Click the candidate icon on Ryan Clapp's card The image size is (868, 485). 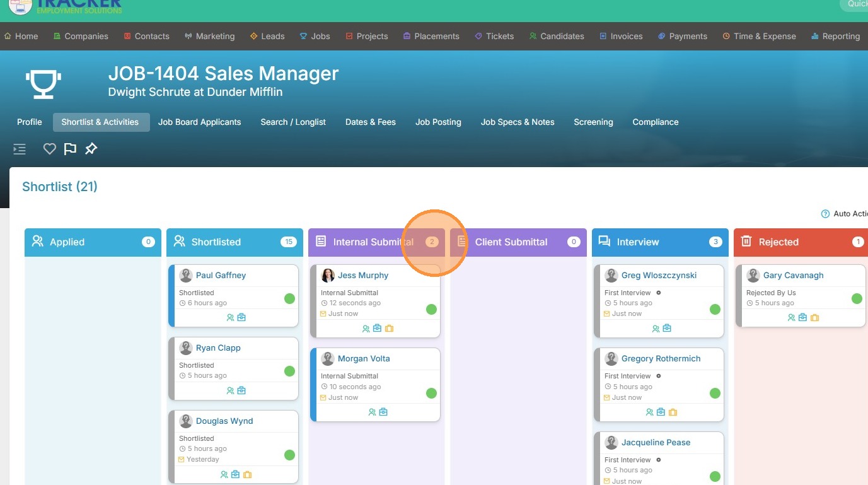click(x=231, y=390)
